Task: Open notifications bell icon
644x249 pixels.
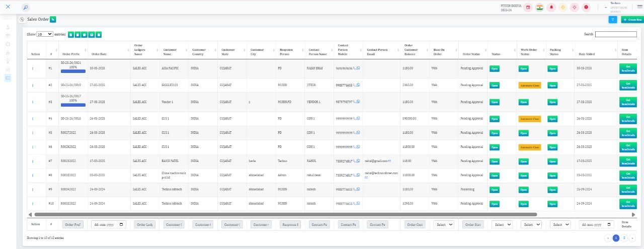Action: pyautogui.click(x=551, y=8)
